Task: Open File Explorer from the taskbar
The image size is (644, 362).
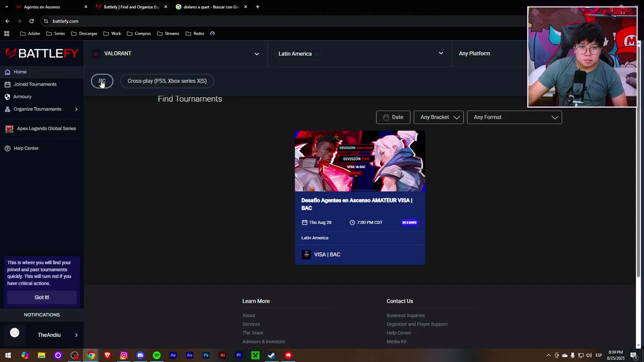Action: tap(41, 355)
